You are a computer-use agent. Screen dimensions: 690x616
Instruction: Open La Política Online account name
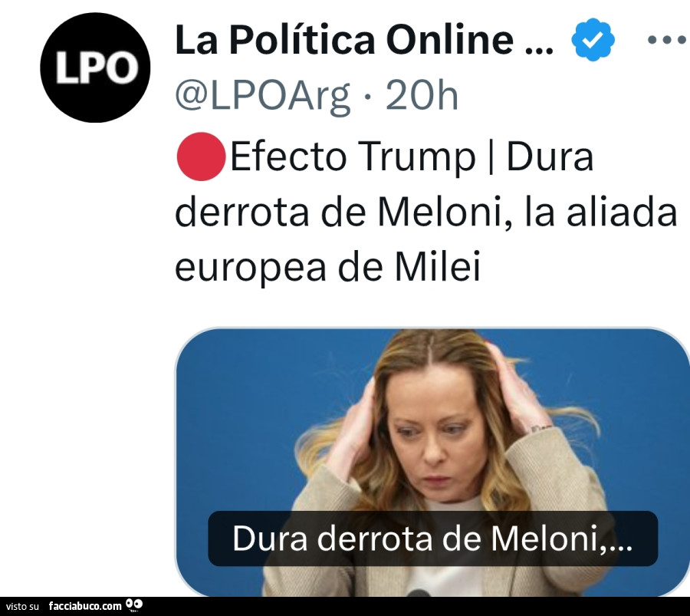click(x=344, y=40)
